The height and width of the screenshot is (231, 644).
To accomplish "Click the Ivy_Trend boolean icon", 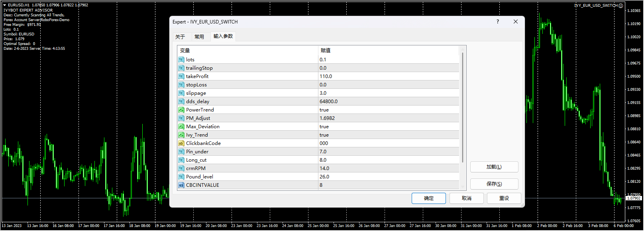I will tap(181, 135).
